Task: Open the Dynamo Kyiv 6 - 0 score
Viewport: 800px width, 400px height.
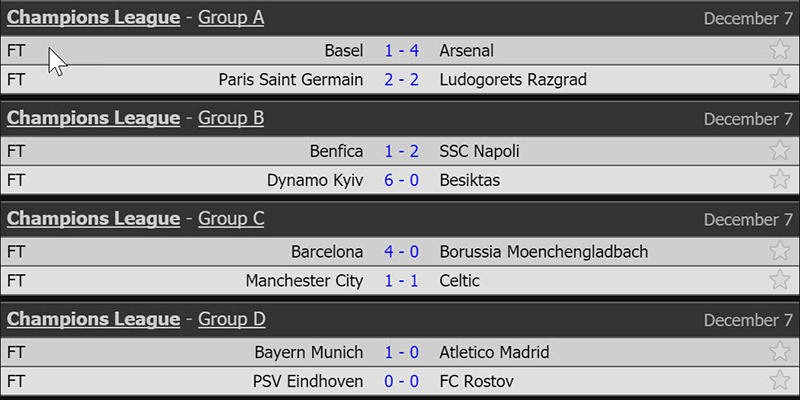Action: (x=401, y=180)
